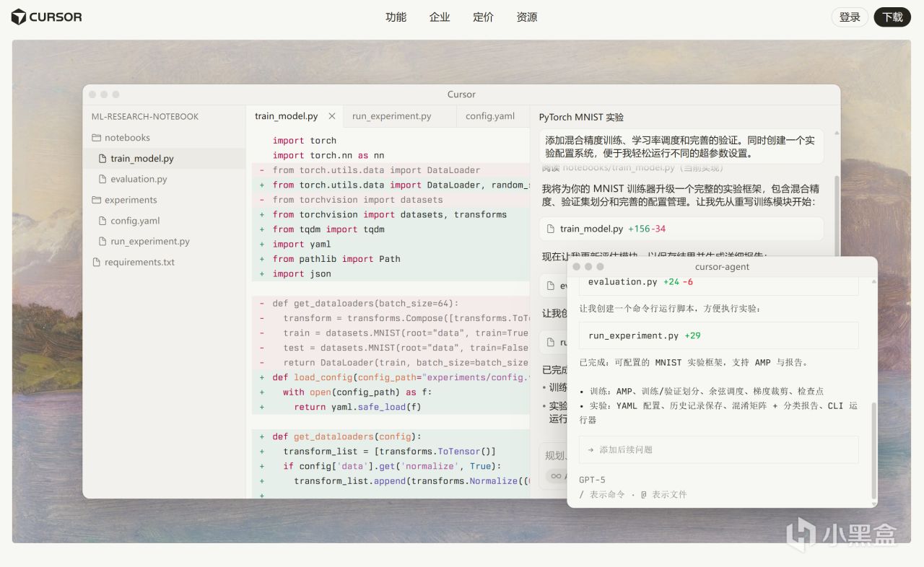Open the 企业 navigation item
924x567 pixels.
440,17
